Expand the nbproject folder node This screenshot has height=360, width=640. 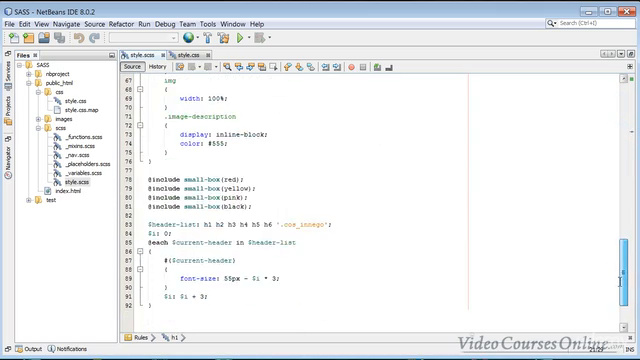tap(29, 74)
